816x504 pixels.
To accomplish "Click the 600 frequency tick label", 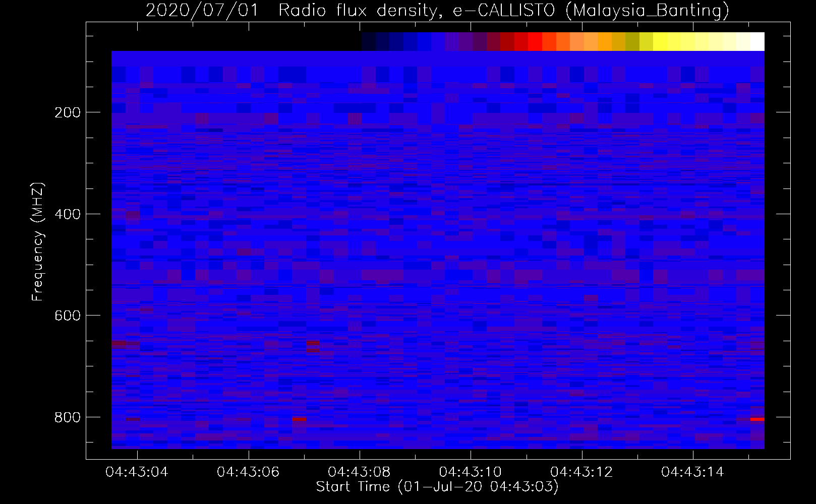I will point(68,316).
